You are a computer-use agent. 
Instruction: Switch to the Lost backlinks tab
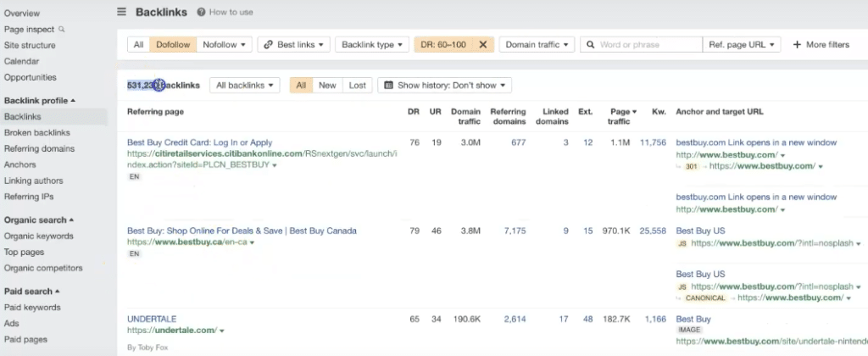click(357, 86)
